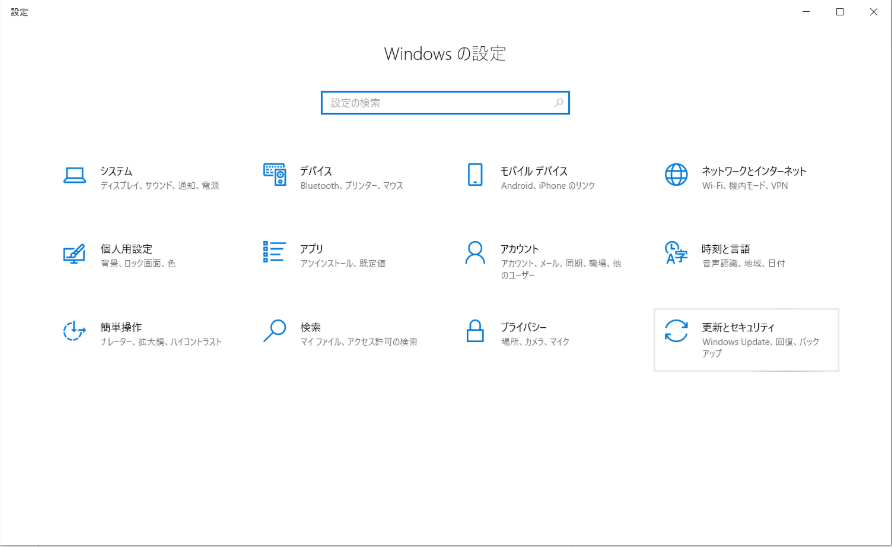The height and width of the screenshot is (547, 892).
Task: Open the ネットワークとインターネット globe icon
Action: (x=676, y=175)
